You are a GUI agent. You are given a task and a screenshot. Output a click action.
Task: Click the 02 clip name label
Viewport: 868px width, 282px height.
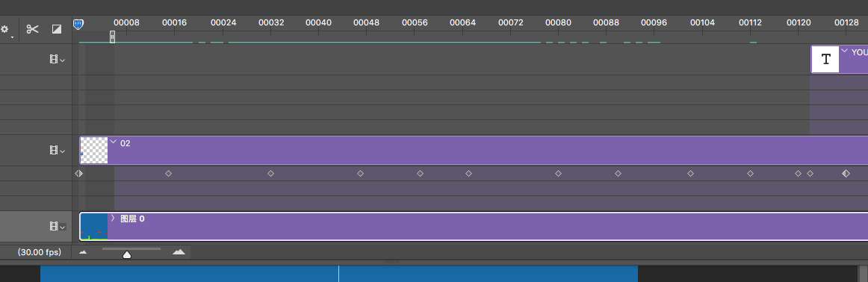point(125,143)
